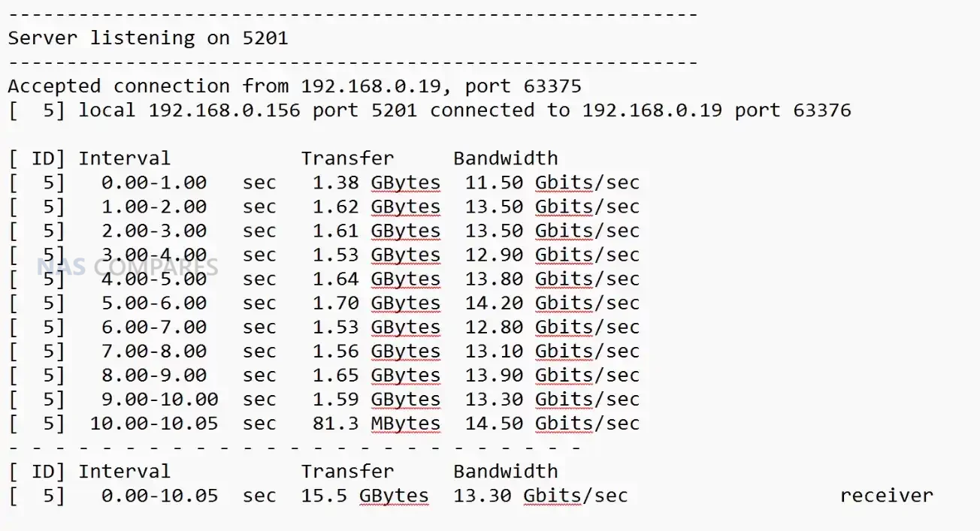Select the 1.38 GBytes transfer value
The height and width of the screenshot is (531, 980).
(376, 183)
